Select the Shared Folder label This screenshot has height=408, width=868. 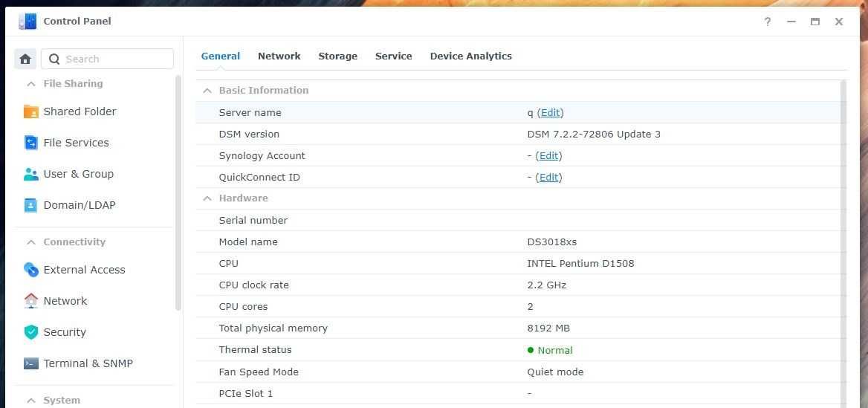(80, 111)
